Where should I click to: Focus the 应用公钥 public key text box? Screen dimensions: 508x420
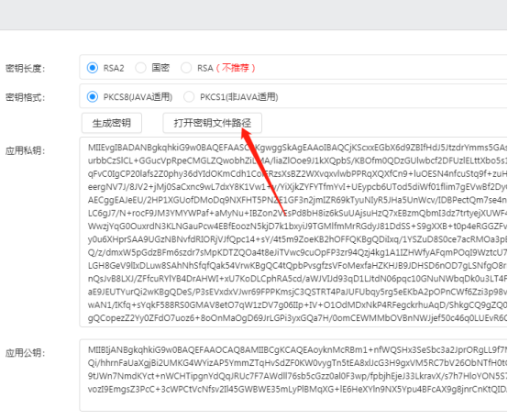[293, 375]
